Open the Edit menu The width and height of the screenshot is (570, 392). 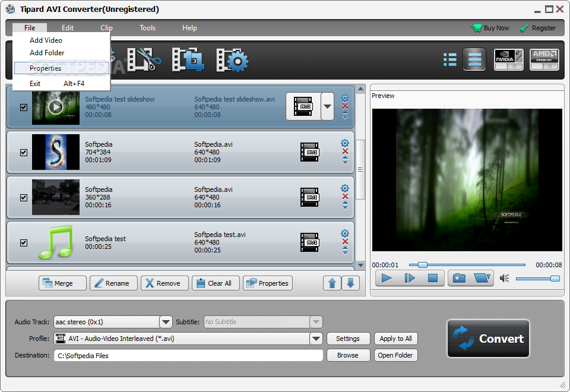click(x=67, y=28)
